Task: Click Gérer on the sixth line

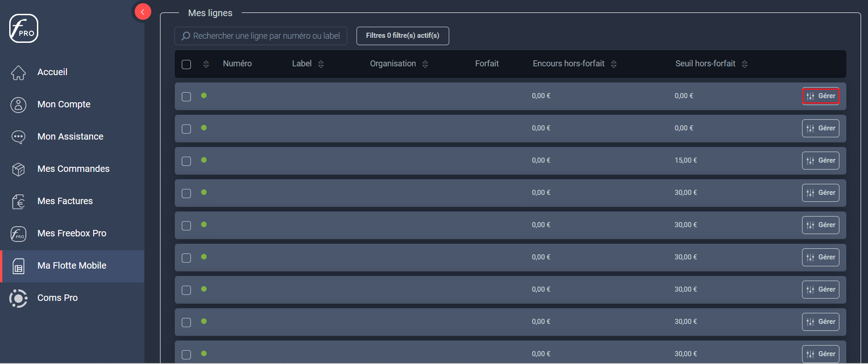Action: pos(820,257)
